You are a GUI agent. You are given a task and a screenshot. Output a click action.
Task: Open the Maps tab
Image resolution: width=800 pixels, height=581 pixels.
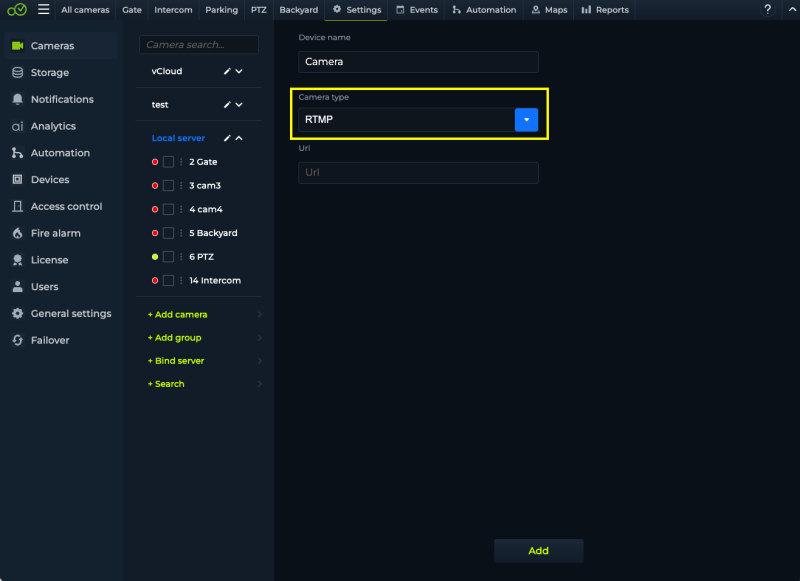549,10
